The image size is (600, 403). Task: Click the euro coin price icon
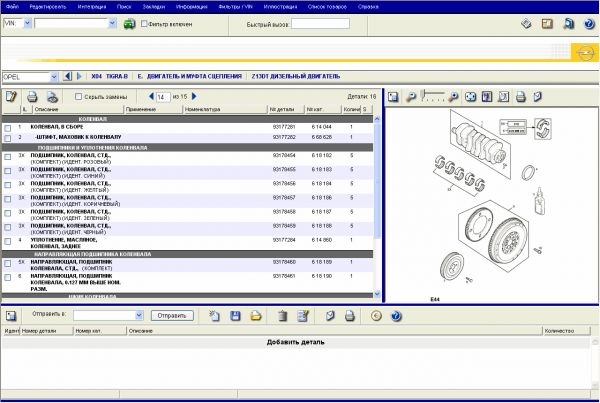pos(377,316)
